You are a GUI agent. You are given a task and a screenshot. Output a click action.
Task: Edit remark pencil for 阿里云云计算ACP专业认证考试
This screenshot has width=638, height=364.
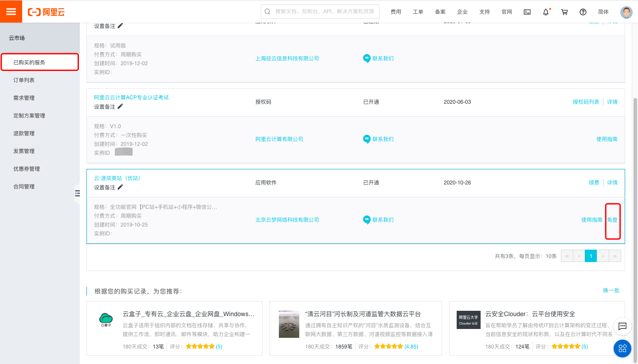[x=120, y=106]
